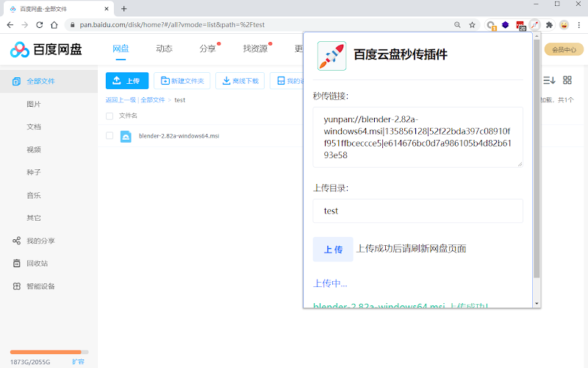
Task: Open the sort order icon
Action: pyautogui.click(x=549, y=80)
